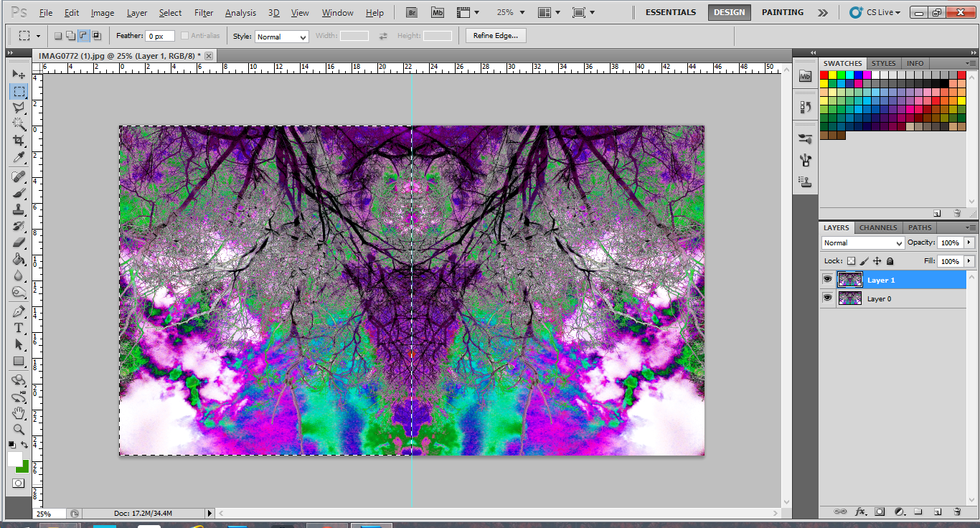
Task: Open CS Live menu
Action: coord(875,12)
